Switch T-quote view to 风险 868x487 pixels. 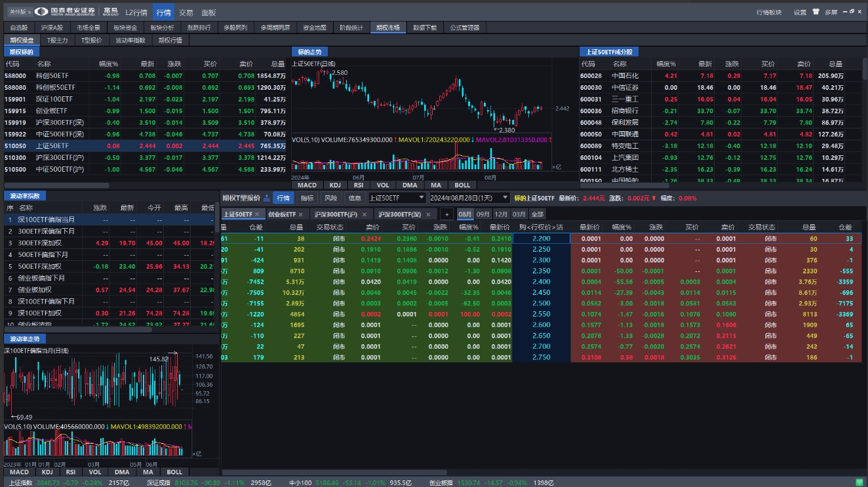[x=331, y=198]
